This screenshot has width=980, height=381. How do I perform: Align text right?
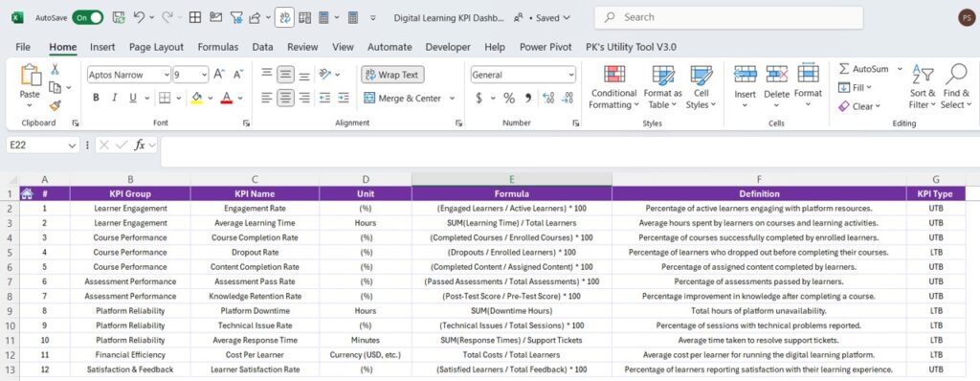click(x=304, y=98)
